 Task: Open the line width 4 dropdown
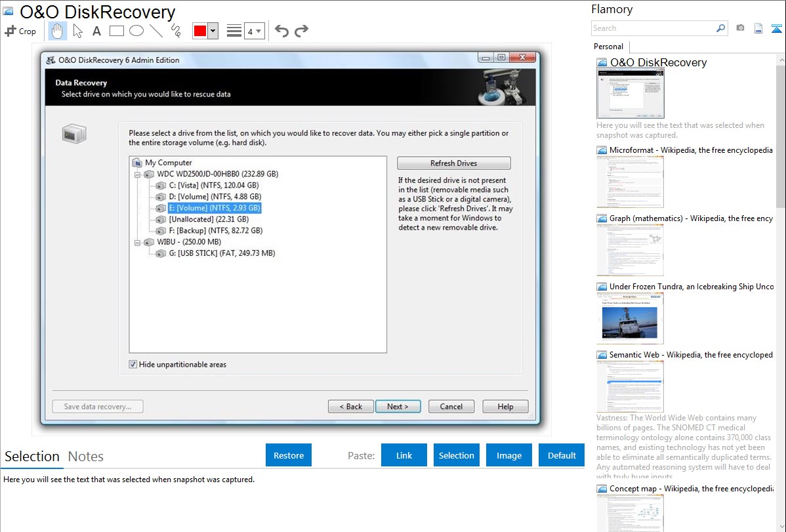point(254,31)
